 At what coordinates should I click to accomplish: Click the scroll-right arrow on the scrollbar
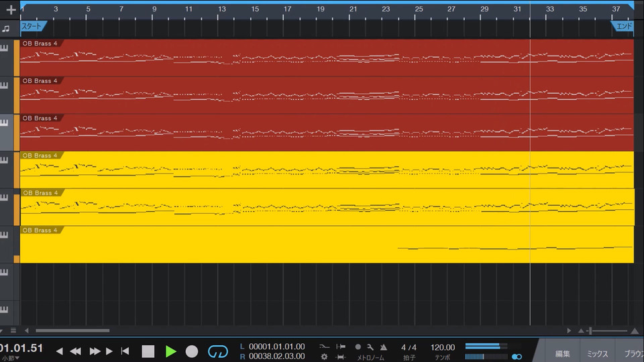[569, 330]
